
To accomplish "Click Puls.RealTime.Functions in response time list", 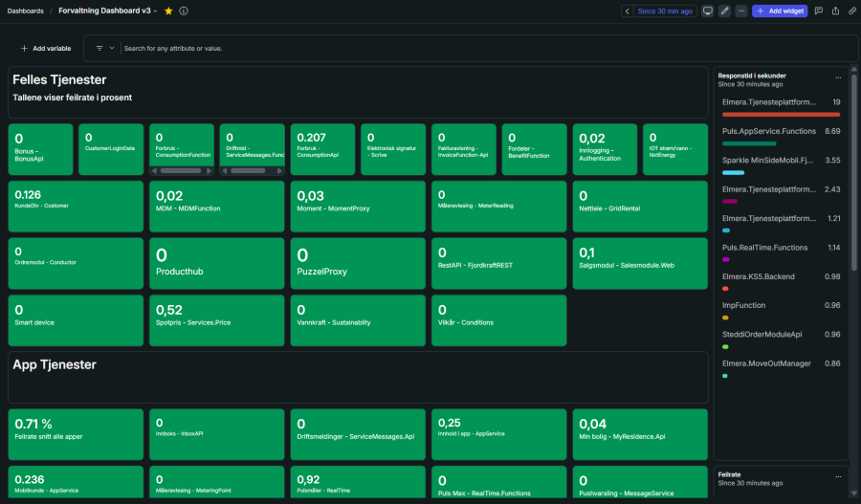I will click(765, 248).
